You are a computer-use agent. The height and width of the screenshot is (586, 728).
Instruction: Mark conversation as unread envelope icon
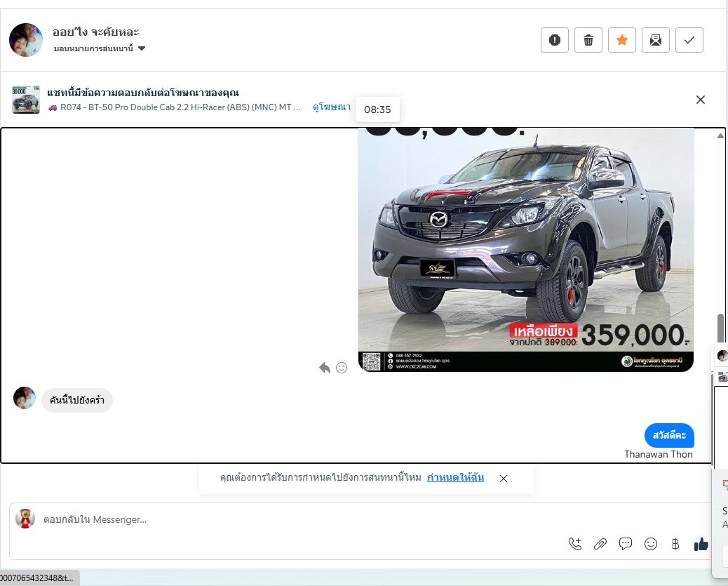(x=656, y=40)
